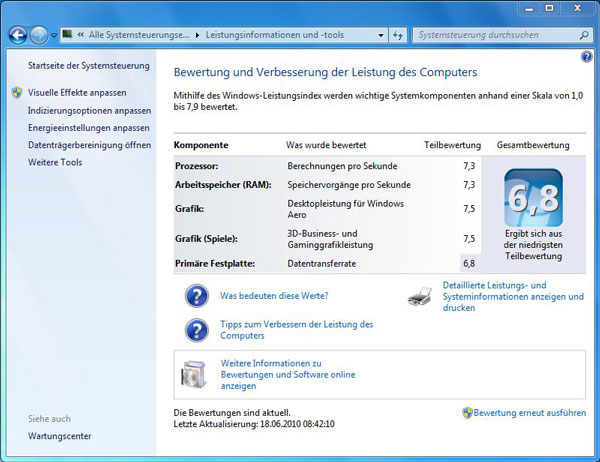Click the software box icon for online information
This screenshot has width=600, height=462.
point(194,374)
